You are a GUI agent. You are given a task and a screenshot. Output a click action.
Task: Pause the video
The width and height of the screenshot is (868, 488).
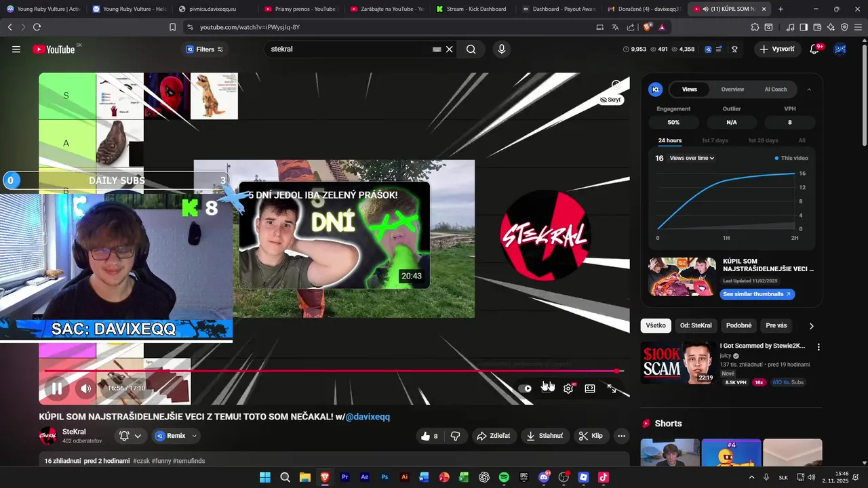coord(57,388)
